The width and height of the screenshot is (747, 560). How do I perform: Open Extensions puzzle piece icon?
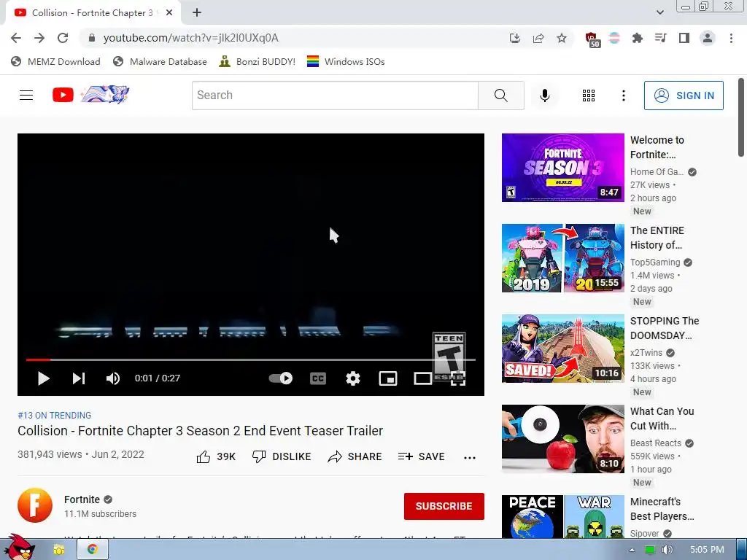pos(638,38)
